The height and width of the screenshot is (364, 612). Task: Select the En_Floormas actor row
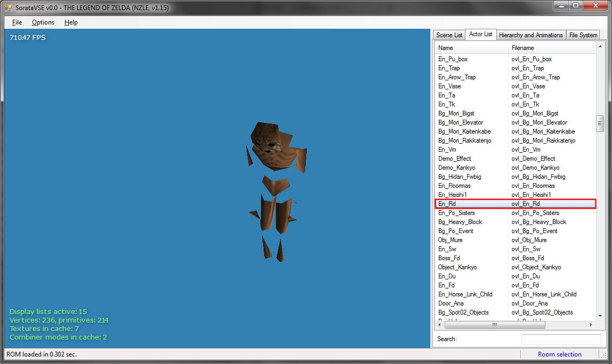[x=515, y=186]
